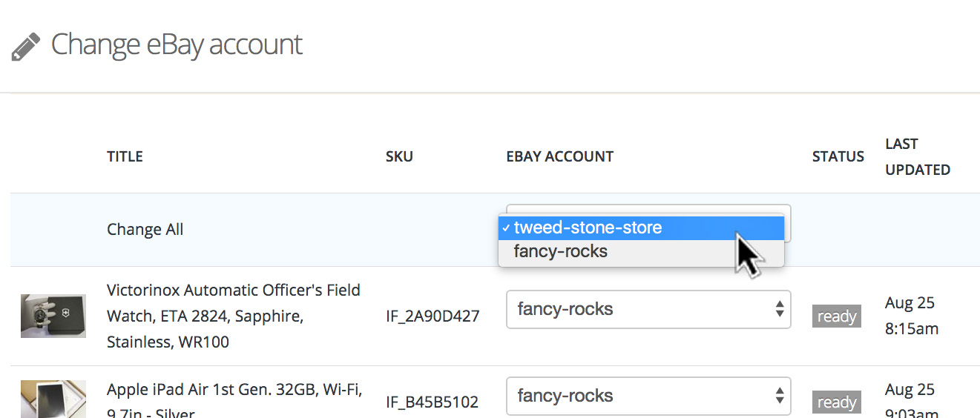This screenshot has height=418, width=980.
Task: Click SKU IF_2A90D427
Action: (x=433, y=316)
